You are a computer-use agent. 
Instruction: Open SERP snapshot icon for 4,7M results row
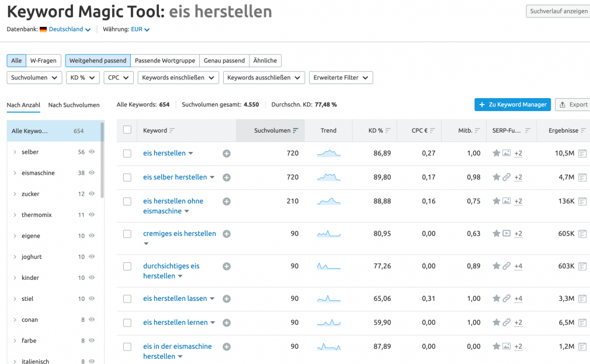(582, 177)
